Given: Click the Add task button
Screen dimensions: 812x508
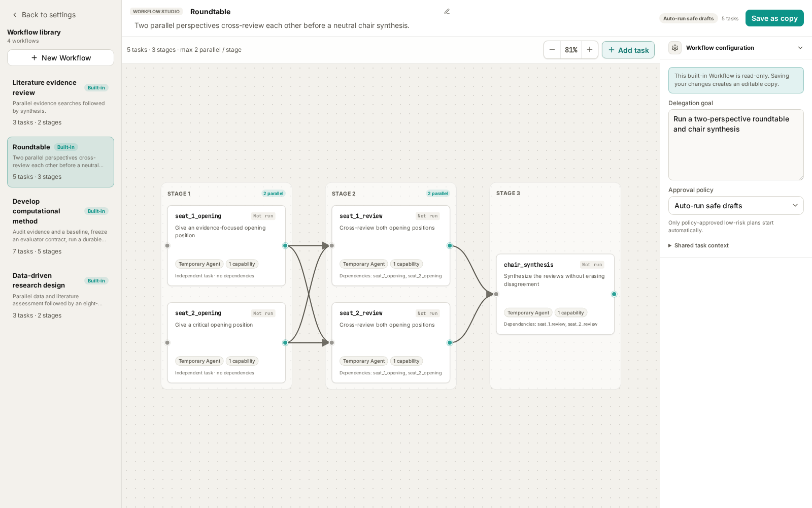Looking at the screenshot, I should 628,50.
